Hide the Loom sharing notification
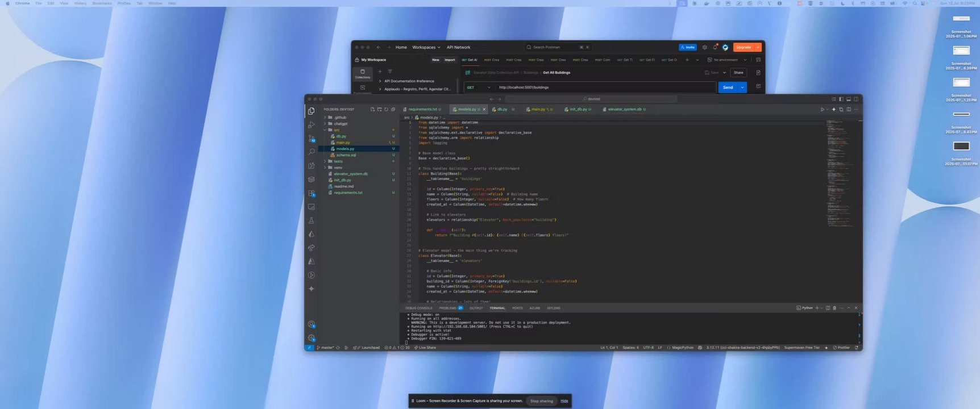Image resolution: width=980 pixels, height=409 pixels. (564, 401)
